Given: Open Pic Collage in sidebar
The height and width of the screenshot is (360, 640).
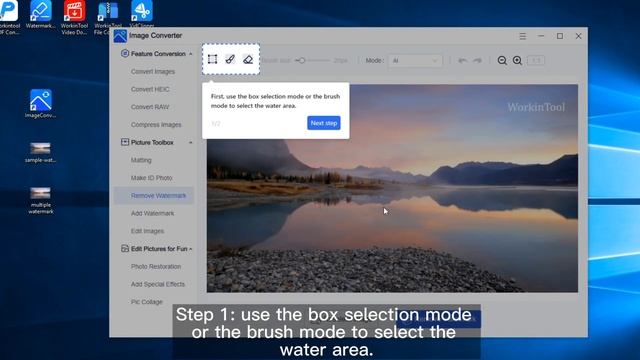Looking at the screenshot, I should pyautogui.click(x=147, y=302).
